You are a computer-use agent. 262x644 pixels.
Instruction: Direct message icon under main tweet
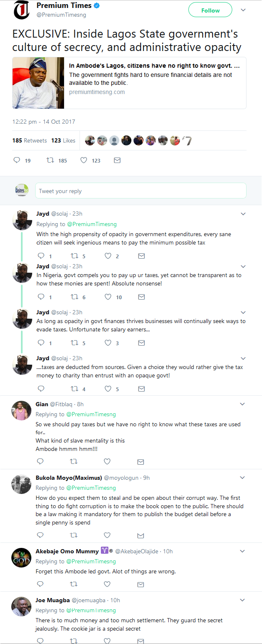point(117,160)
